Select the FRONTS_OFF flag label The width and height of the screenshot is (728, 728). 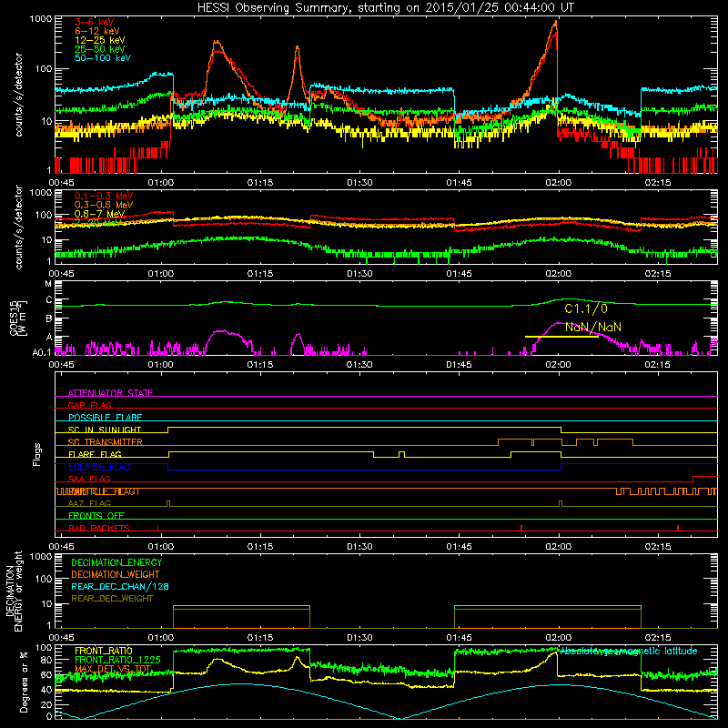click(96, 515)
